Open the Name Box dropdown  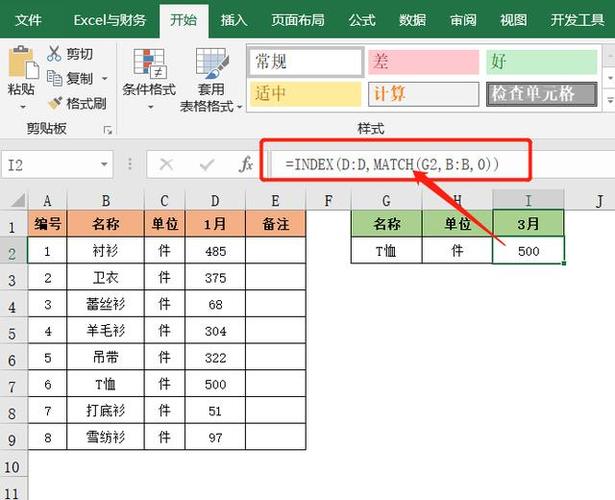104,164
